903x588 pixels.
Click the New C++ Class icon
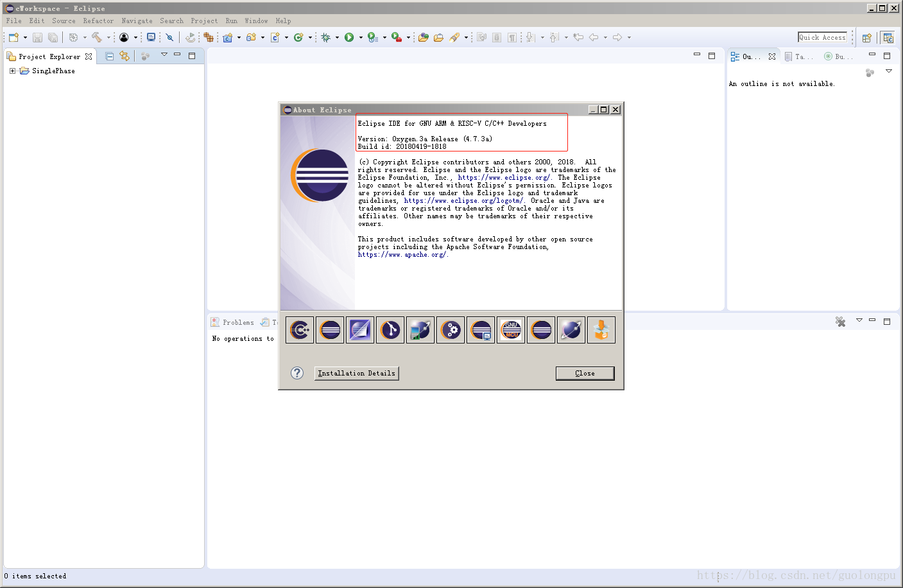298,38
